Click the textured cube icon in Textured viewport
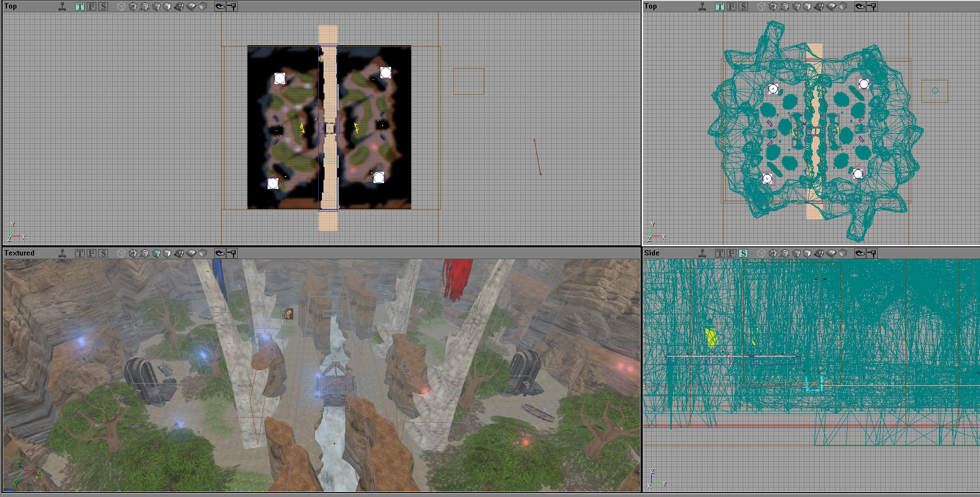Image resolution: width=980 pixels, height=497 pixels. pos(156,253)
